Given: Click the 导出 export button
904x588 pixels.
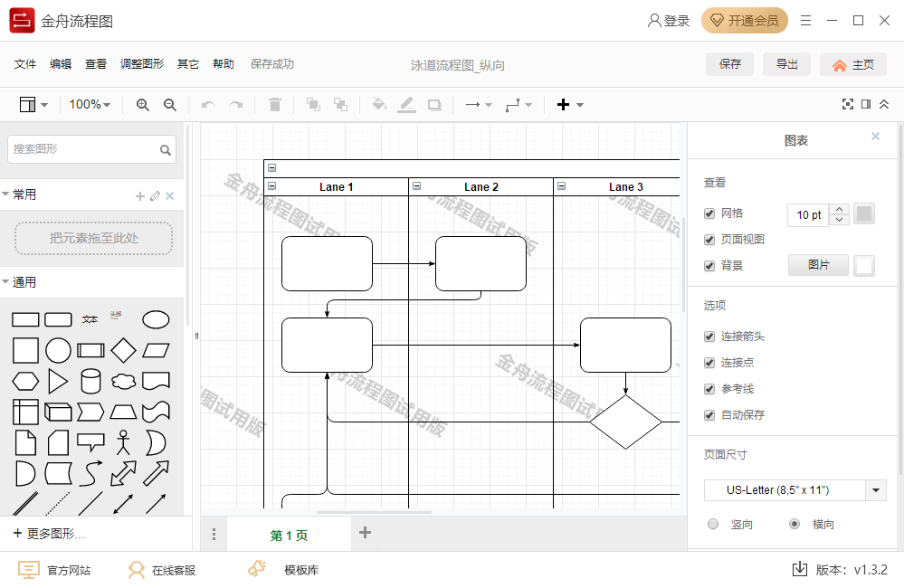Looking at the screenshot, I should click(x=786, y=64).
